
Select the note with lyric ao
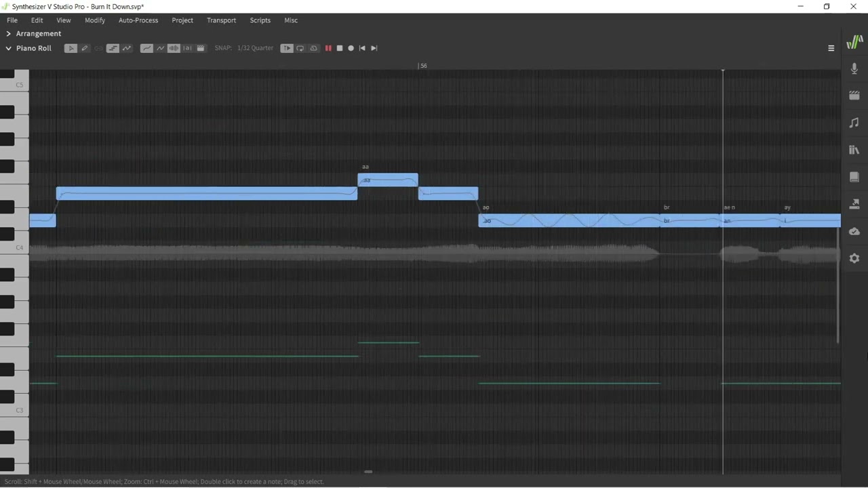click(x=569, y=220)
